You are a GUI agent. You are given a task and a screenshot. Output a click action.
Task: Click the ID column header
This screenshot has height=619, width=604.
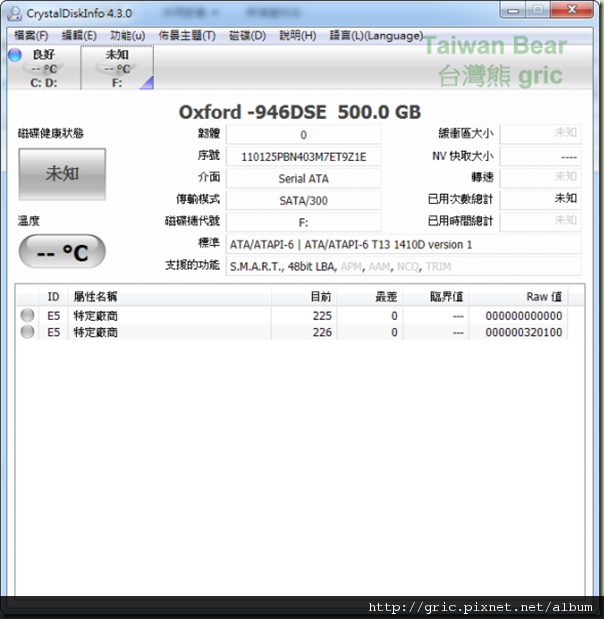(x=53, y=296)
